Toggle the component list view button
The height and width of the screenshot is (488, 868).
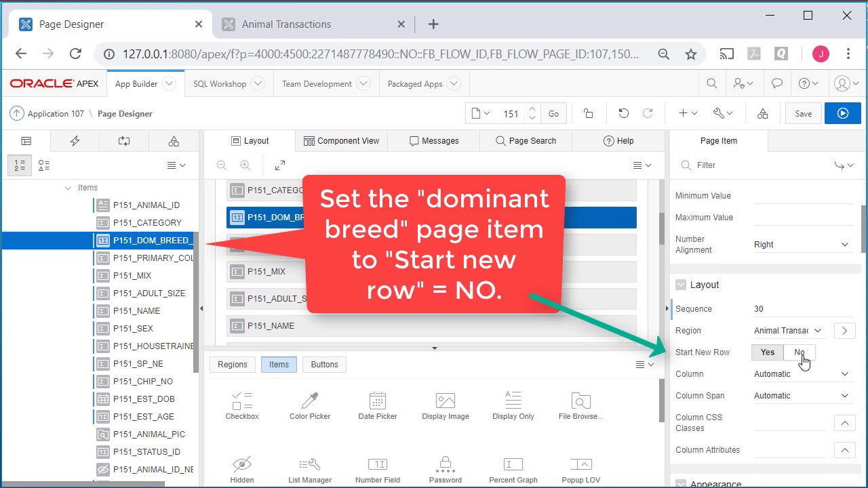[x=44, y=165]
